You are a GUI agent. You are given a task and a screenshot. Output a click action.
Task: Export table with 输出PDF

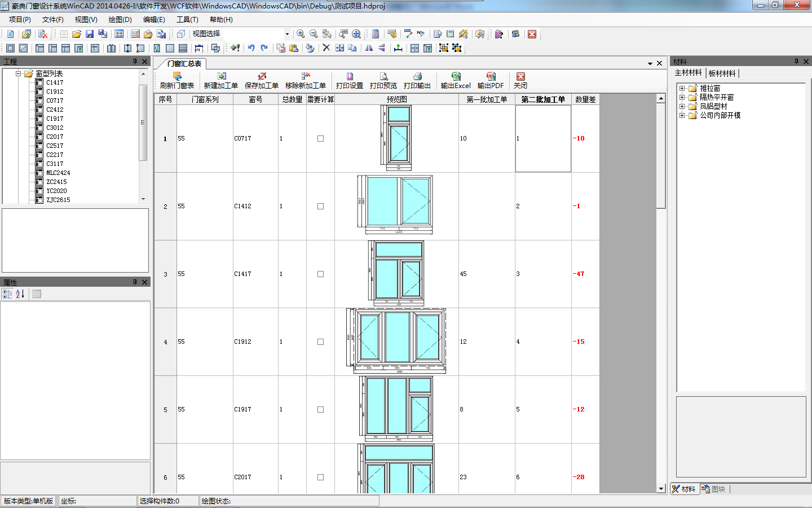tap(491, 81)
